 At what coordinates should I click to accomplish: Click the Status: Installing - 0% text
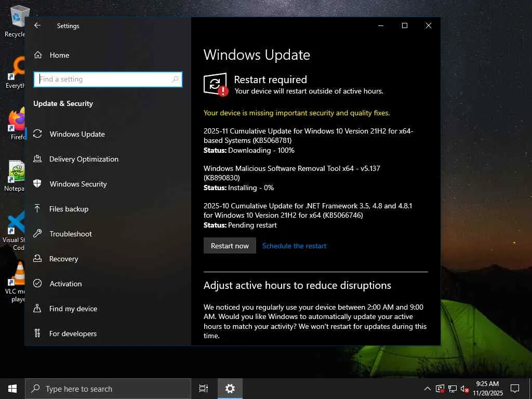click(238, 188)
